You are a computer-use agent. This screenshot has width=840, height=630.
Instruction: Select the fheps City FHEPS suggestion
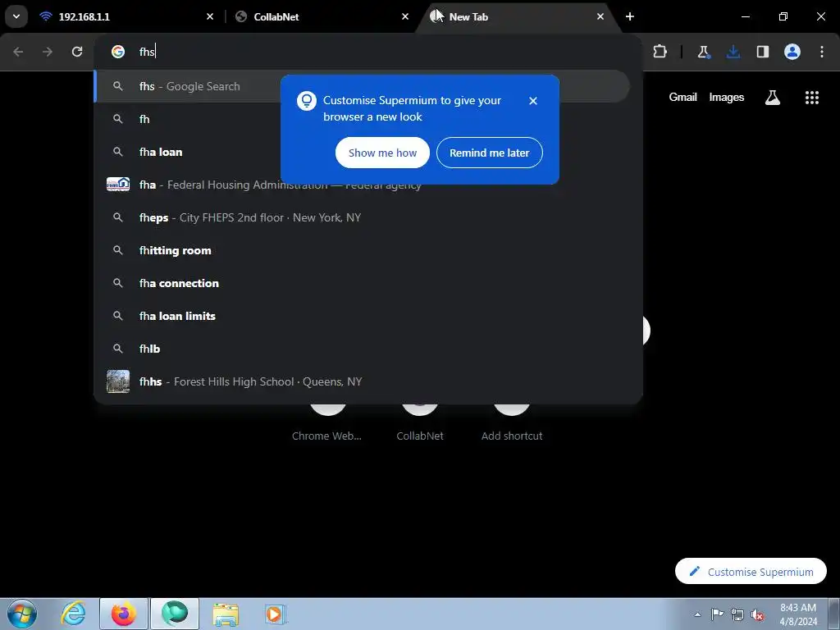[362, 217]
